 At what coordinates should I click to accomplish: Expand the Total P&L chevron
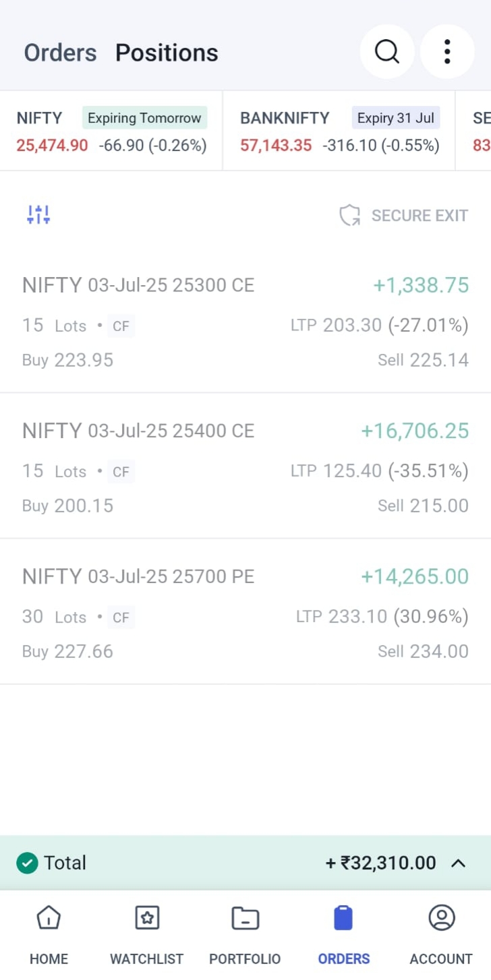458,863
